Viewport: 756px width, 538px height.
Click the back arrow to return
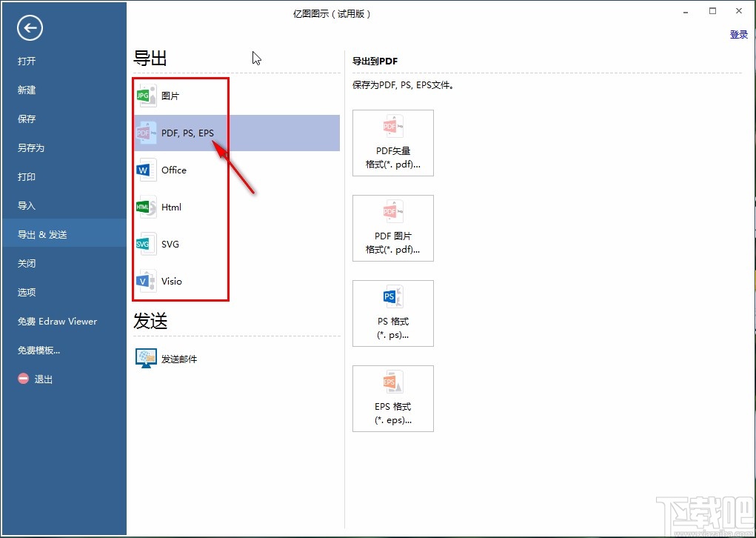pyautogui.click(x=29, y=27)
